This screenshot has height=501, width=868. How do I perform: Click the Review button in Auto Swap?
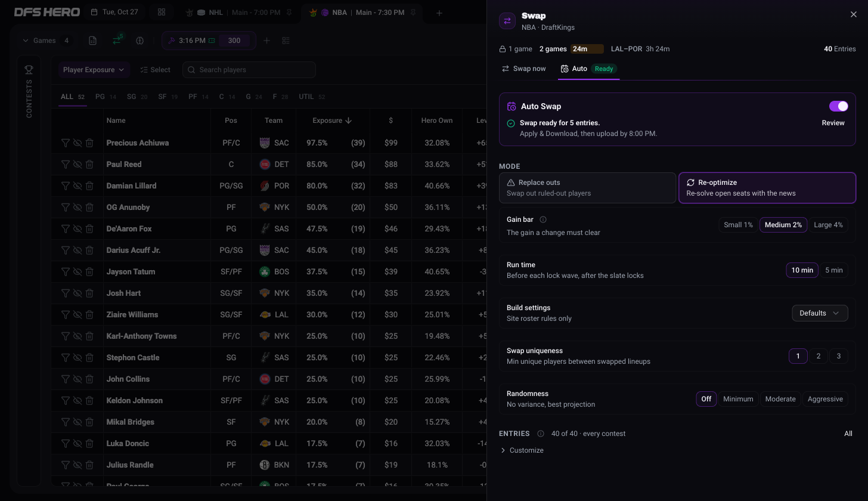point(833,123)
